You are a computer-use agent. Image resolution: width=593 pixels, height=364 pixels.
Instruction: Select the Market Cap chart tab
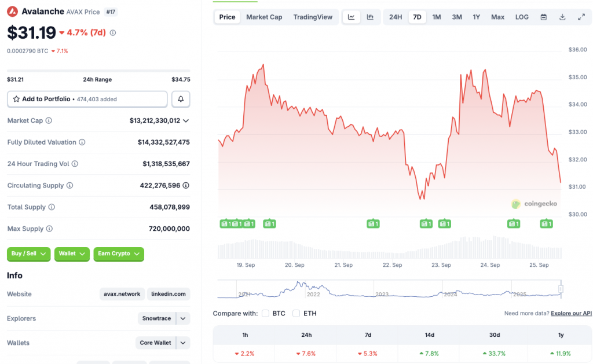click(264, 17)
